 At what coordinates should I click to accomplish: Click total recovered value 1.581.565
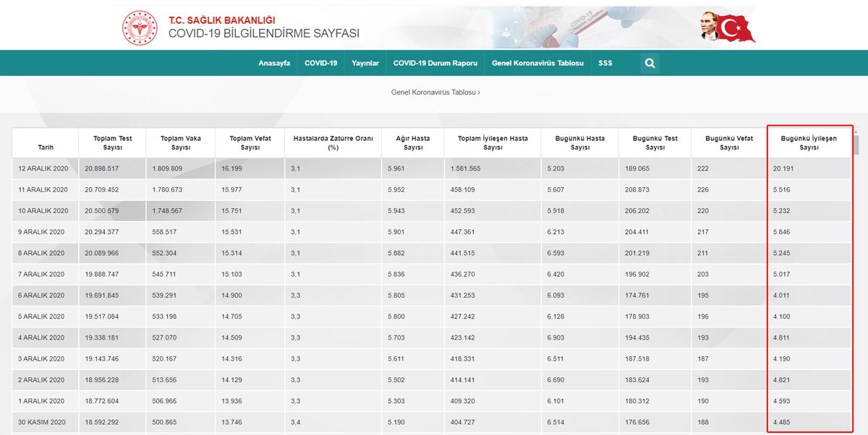click(464, 168)
